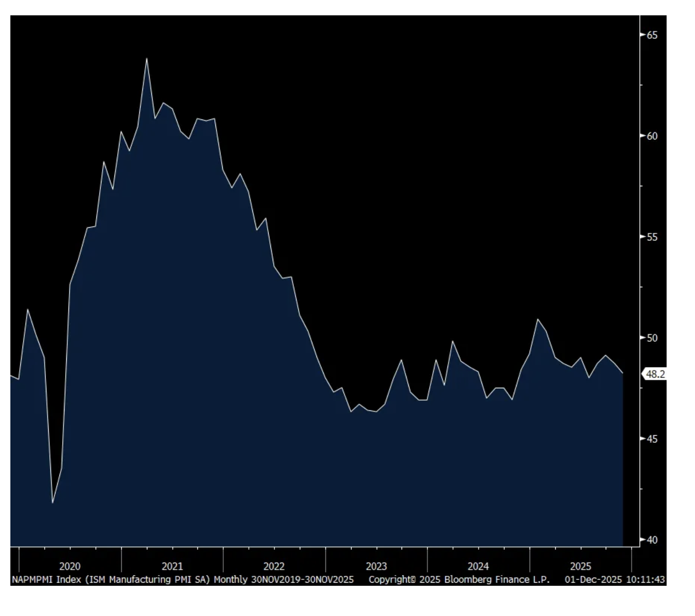
Task: Click the lowest trough of the 2020 plunge
Action: [x=53, y=502]
